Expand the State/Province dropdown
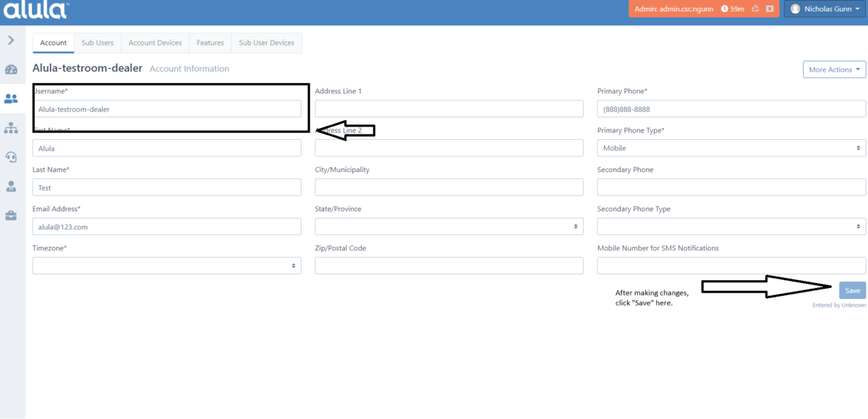The height and width of the screenshot is (419, 868). 449,226
